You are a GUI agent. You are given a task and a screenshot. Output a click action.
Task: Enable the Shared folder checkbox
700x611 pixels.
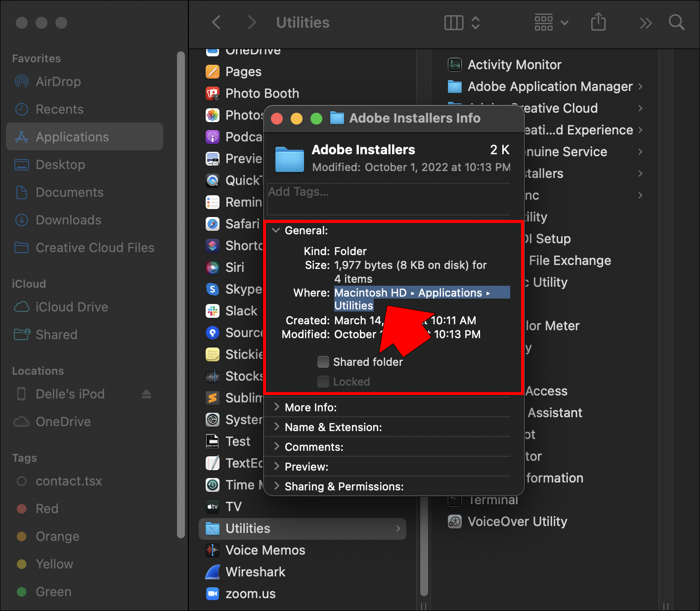(323, 362)
